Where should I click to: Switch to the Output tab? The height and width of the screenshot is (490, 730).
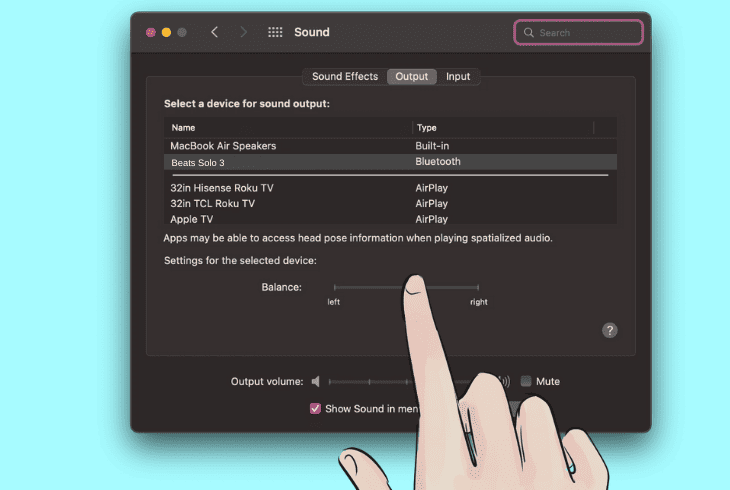412,76
